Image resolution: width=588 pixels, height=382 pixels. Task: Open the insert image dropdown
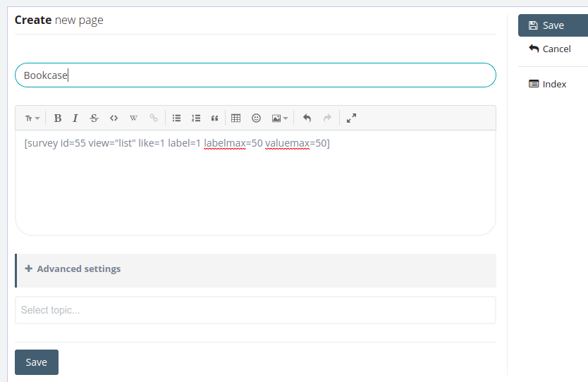(279, 118)
